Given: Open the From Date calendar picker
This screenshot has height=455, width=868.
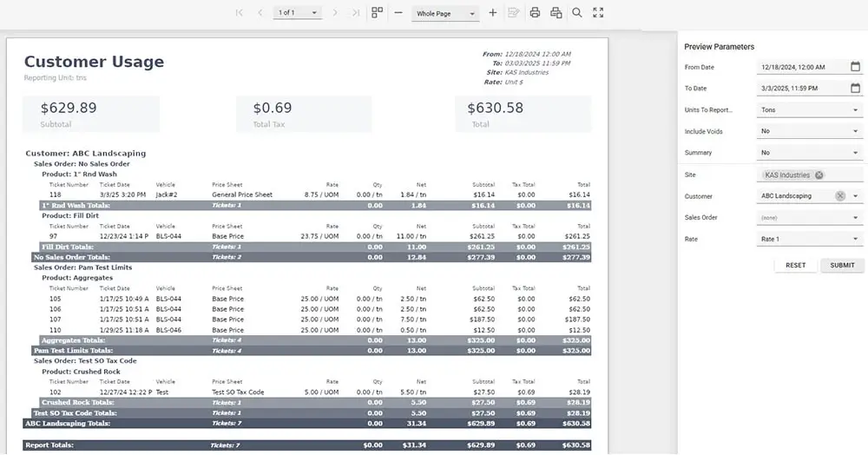Looking at the screenshot, I should pos(855,67).
